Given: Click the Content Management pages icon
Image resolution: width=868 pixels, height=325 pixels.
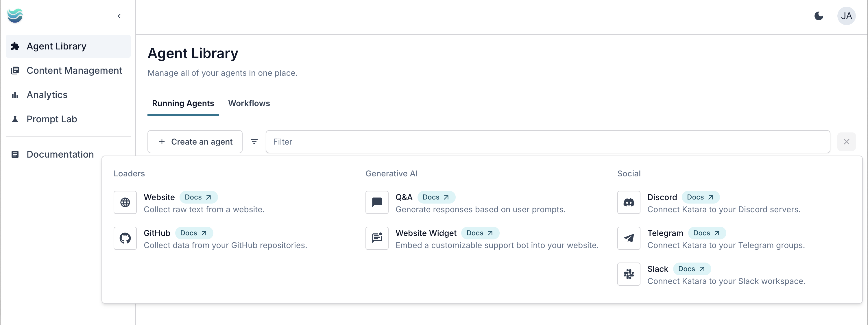Looking at the screenshot, I should [15, 71].
